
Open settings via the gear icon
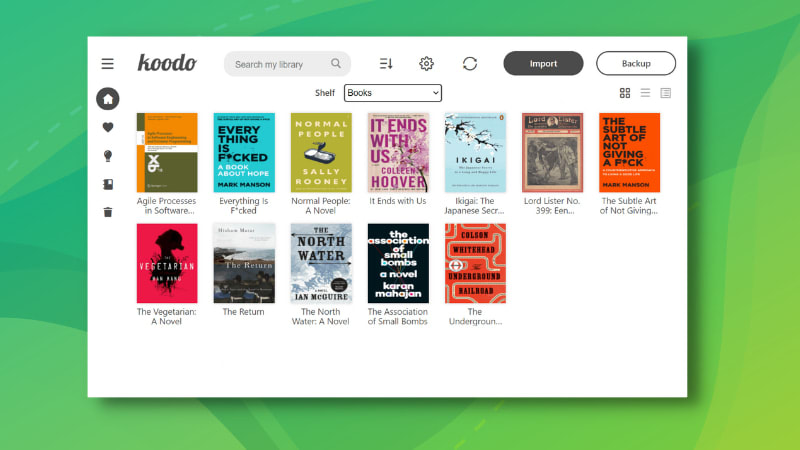[427, 64]
